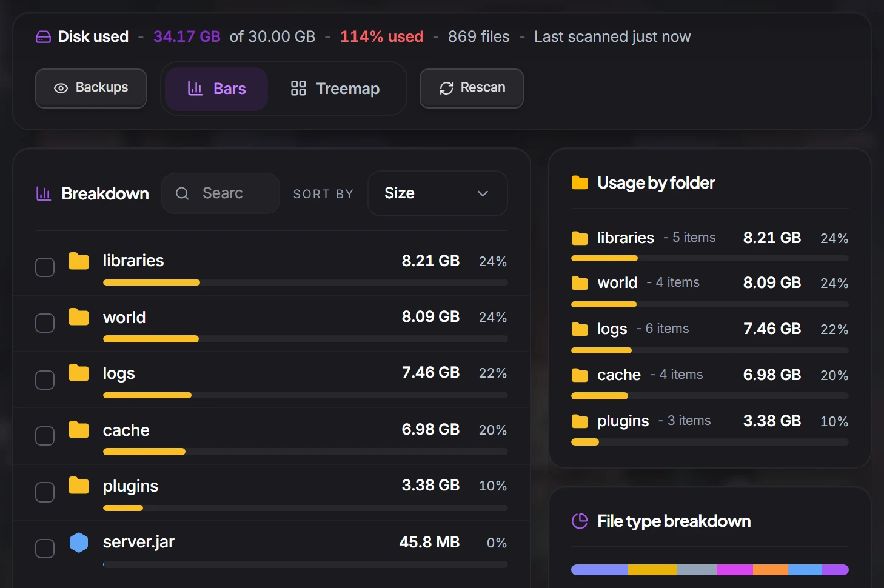Click the orange segment of file type bar
Screen dimensions: 884x588
(x=771, y=570)
